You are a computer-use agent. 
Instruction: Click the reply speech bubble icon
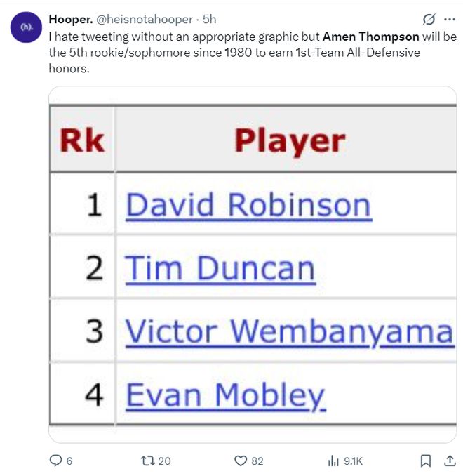pyautogui.click(x=56, y=461)
